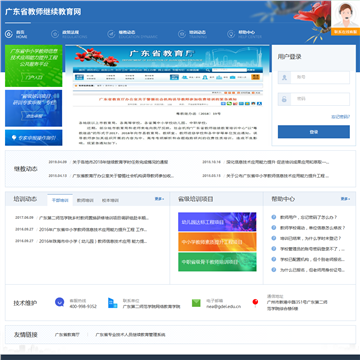360x360 pixels.
Task: Click the 首页 HOME navigation icon
Action: coord(8,34)
